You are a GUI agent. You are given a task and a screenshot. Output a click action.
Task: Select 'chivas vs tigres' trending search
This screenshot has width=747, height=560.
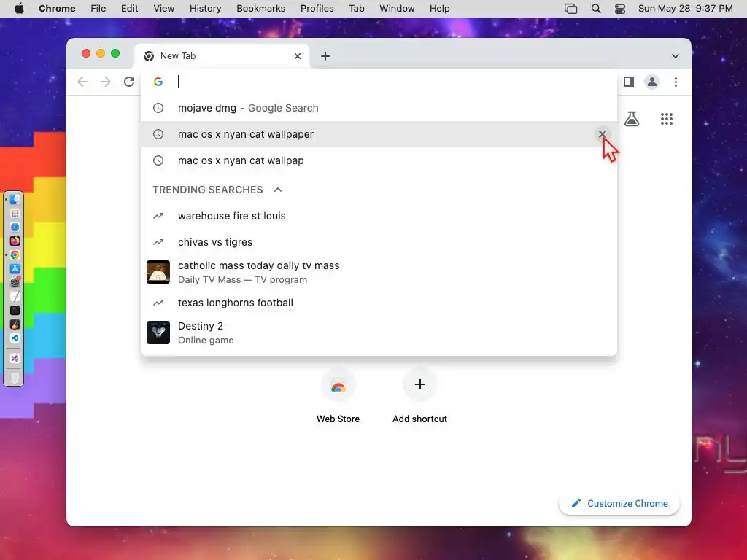[379, 242]
